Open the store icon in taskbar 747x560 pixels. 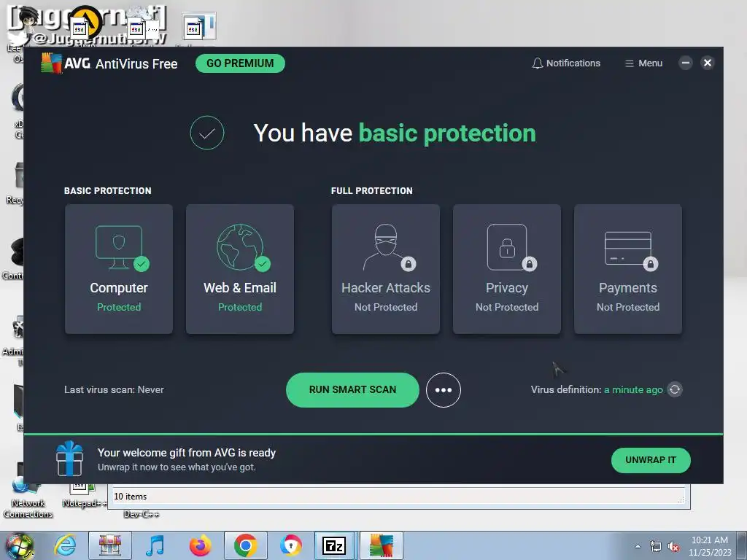[110, 545]
